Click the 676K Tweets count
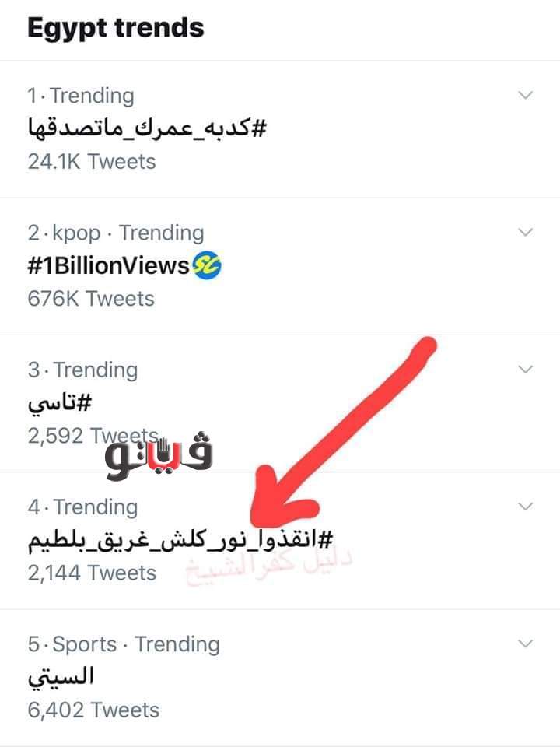 coord(91,299)
